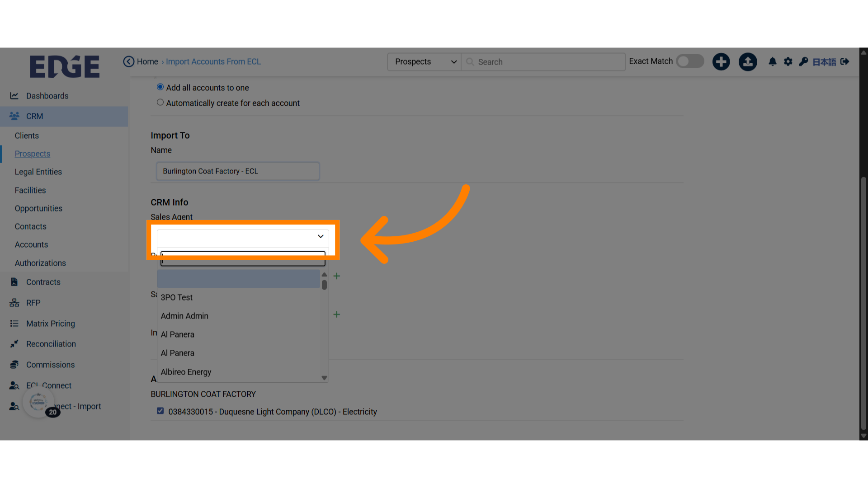Click 'Import Accounts From ECL' breadcrumb

213,61
